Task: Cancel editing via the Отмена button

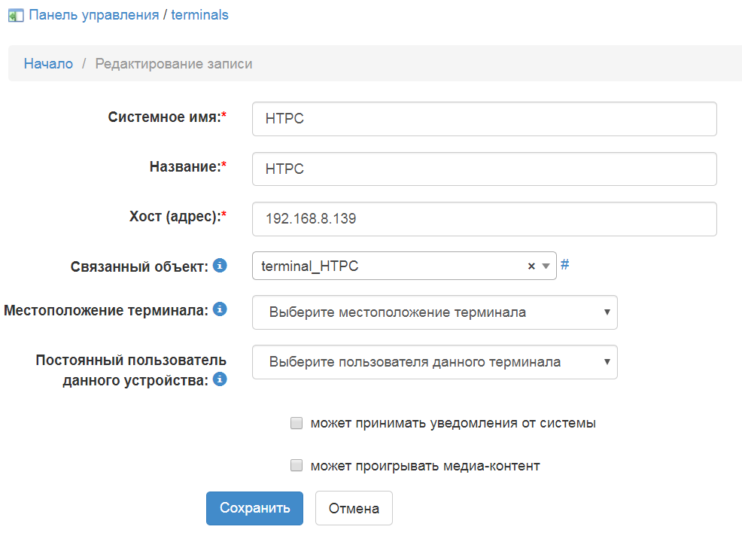Action: (354, 508)
